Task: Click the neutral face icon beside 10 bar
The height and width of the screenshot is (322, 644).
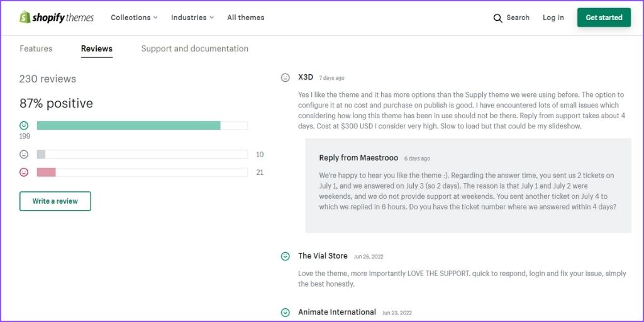Action: (24, 155)
